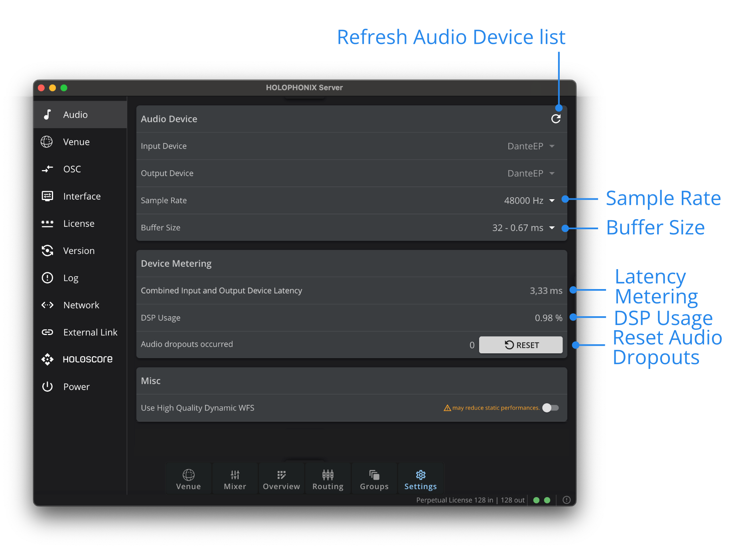The image size is (756, 549).
Task: Open the Version section
Action: (79, 250)
